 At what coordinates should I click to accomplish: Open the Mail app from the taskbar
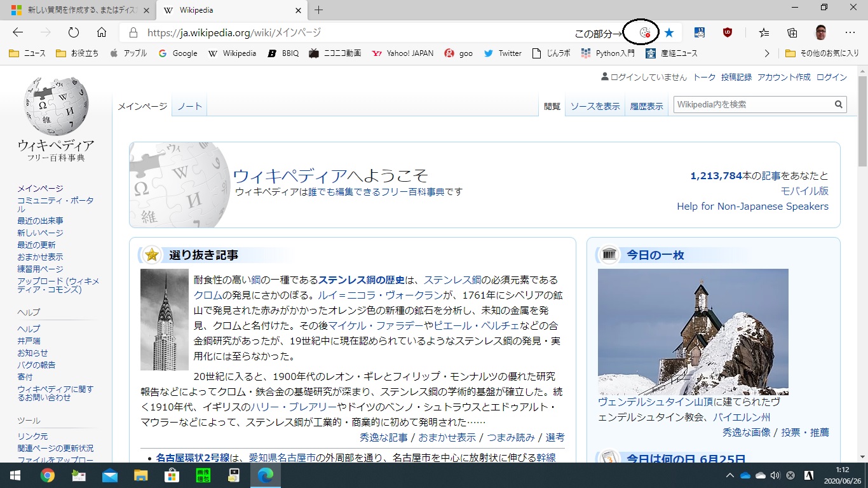[109, 475]
